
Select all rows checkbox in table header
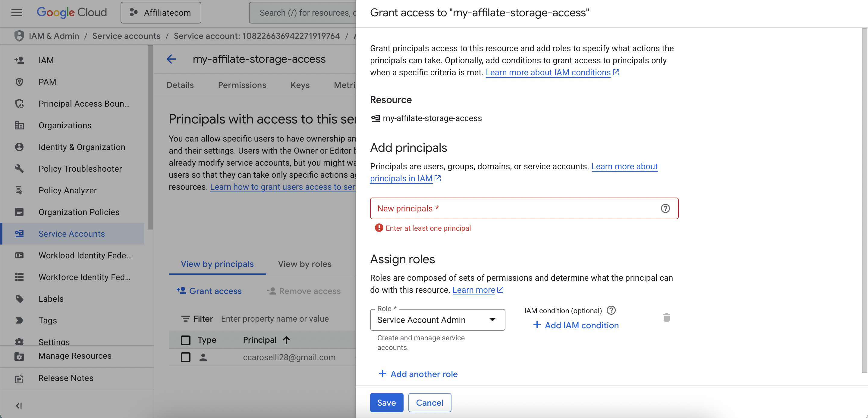click(x=186, y=340)
